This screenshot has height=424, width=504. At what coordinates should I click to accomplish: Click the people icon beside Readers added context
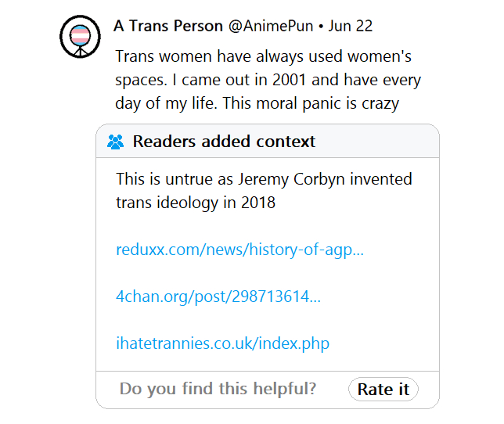coord(116,142)
